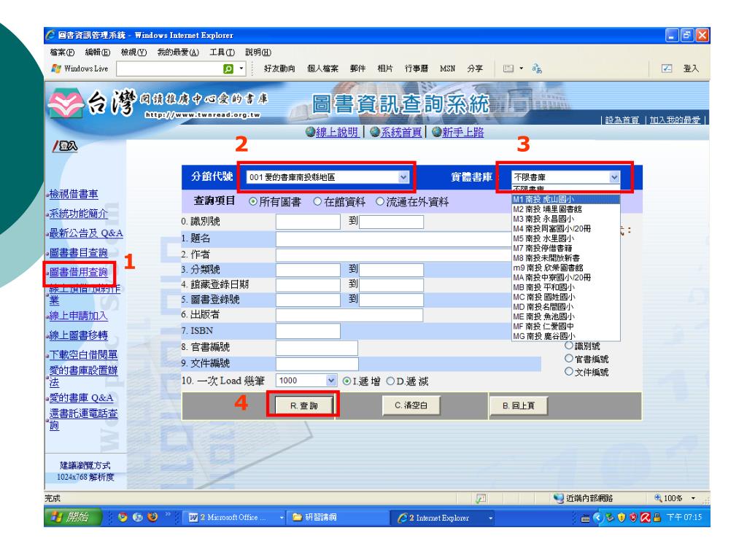Image resolution: width=747 pixels, height=560 pixels.
Task: Select 所有圖書 radio button
Action: [x=253, y=202]
